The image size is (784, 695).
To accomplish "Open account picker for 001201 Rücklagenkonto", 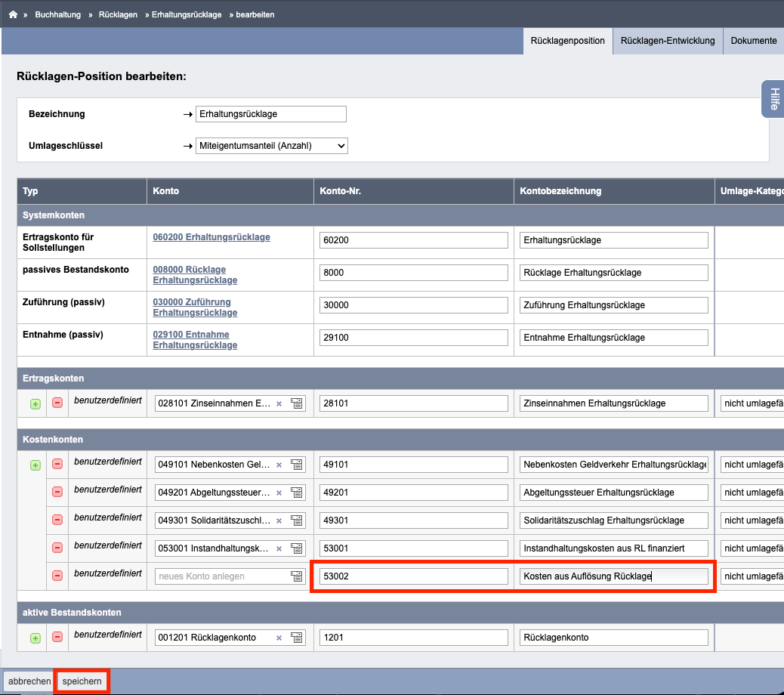I will click(297, 638).
